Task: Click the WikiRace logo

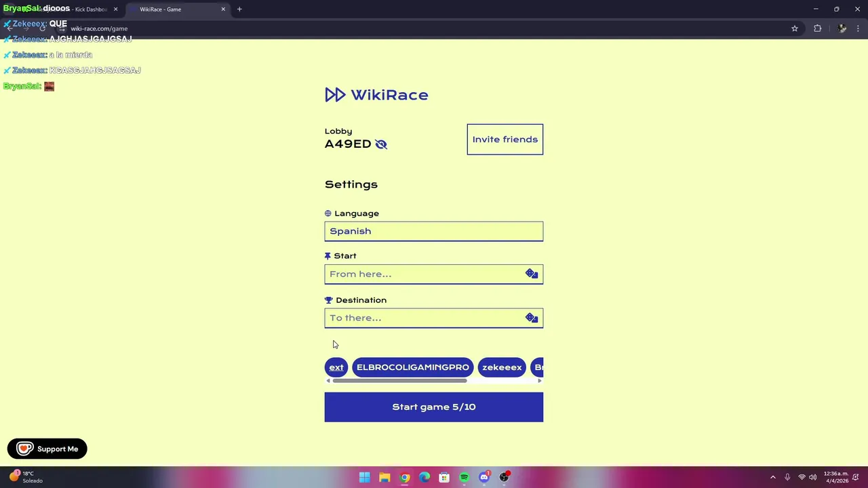Action: [x=376, y=95]
